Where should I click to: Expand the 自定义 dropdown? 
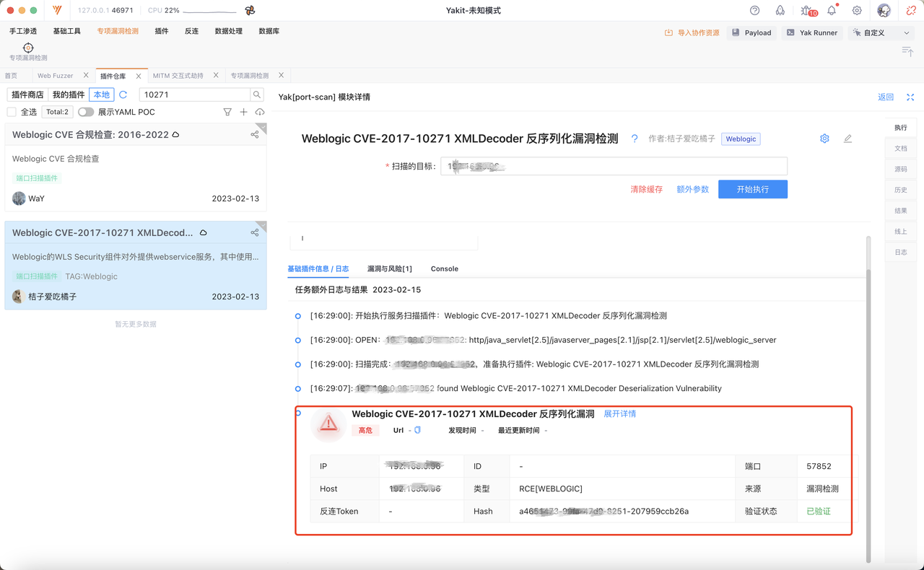point(880,32)
